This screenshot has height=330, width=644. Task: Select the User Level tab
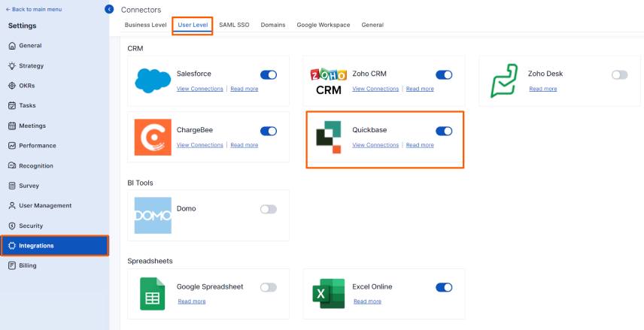coord(193,25)
